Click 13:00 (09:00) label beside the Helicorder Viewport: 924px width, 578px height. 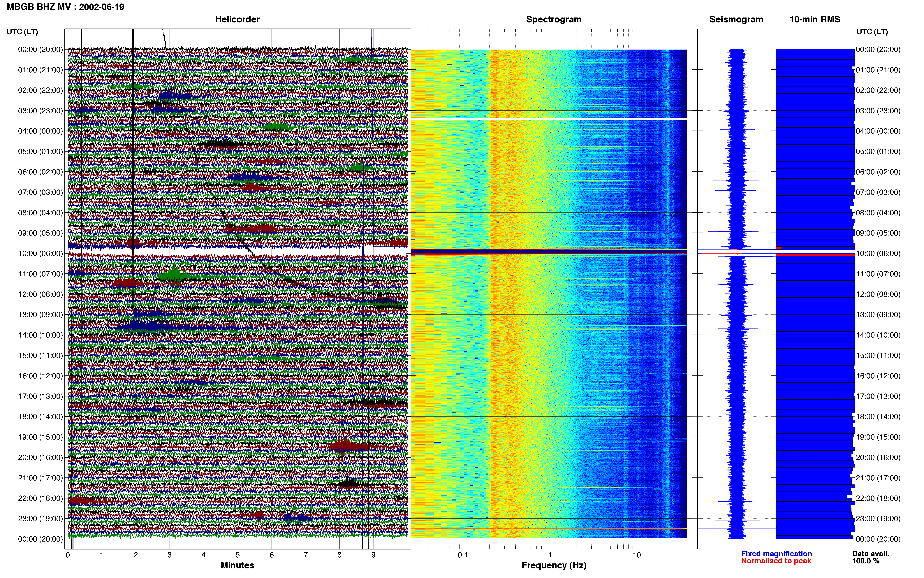click(41, 315)
